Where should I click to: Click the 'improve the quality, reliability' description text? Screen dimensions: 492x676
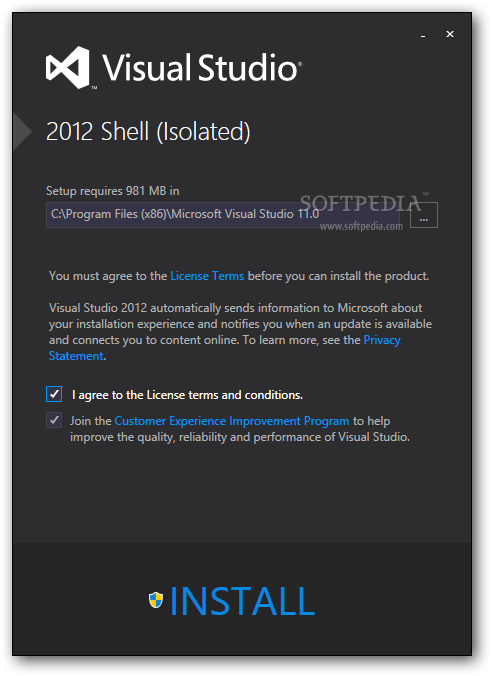click(240, 437)
